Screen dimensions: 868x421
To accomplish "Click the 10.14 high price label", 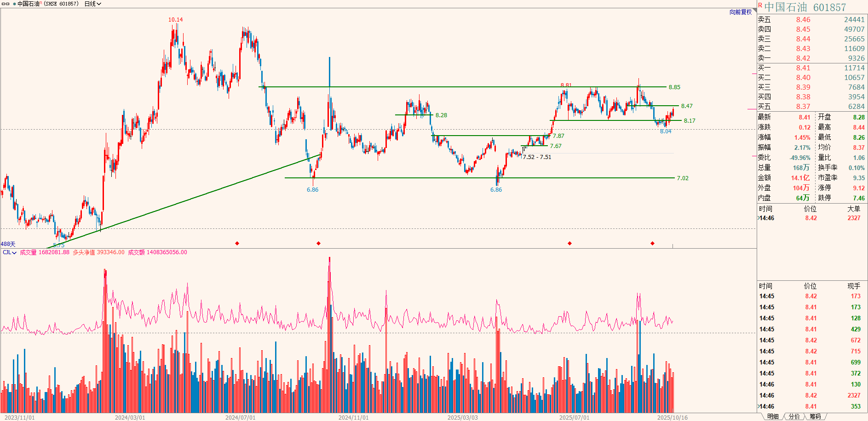I will point(175,20).
